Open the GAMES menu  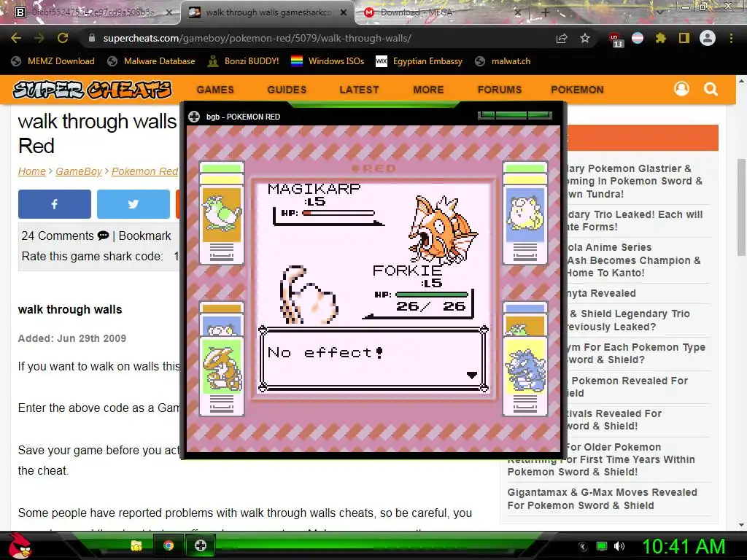click(x=215, y=90)
